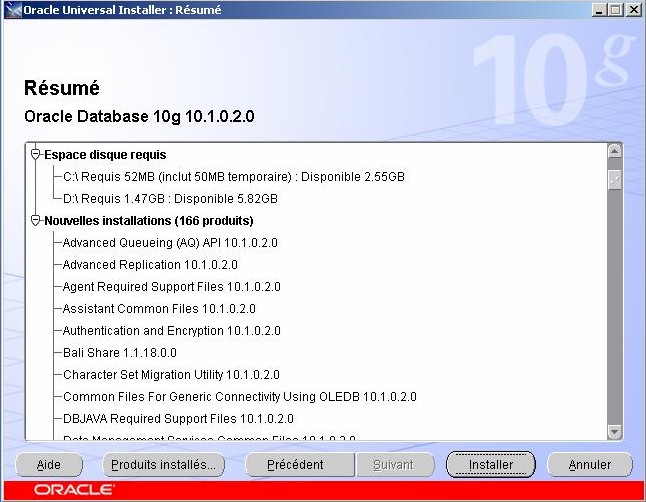Select Advanced Queueing (AQ) API item
The width and height of the screenshot is (646, 502).
169,243
